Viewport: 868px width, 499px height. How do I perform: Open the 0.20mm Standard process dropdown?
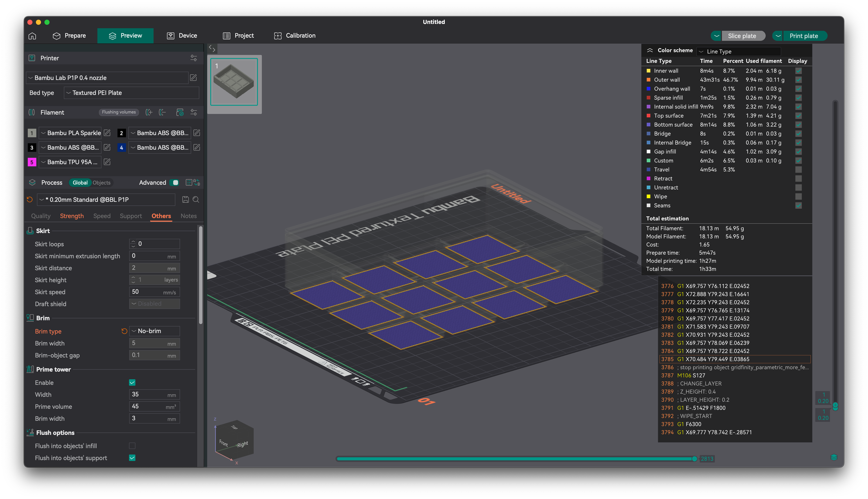106,199
